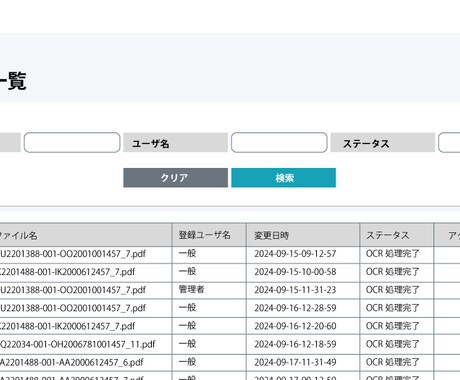
Task: Click the ステータス table column header
Action: pyautogui.click(x=397, y=235)
